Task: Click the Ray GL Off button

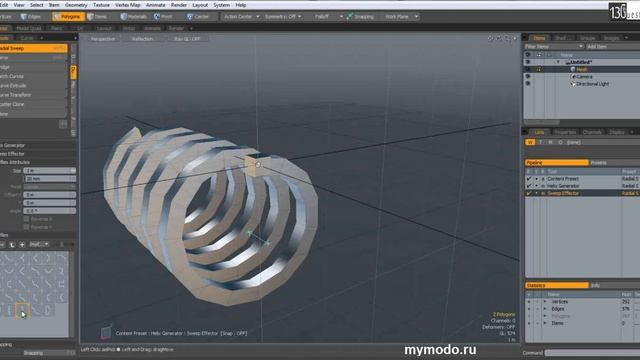Action: pos(187,39)
